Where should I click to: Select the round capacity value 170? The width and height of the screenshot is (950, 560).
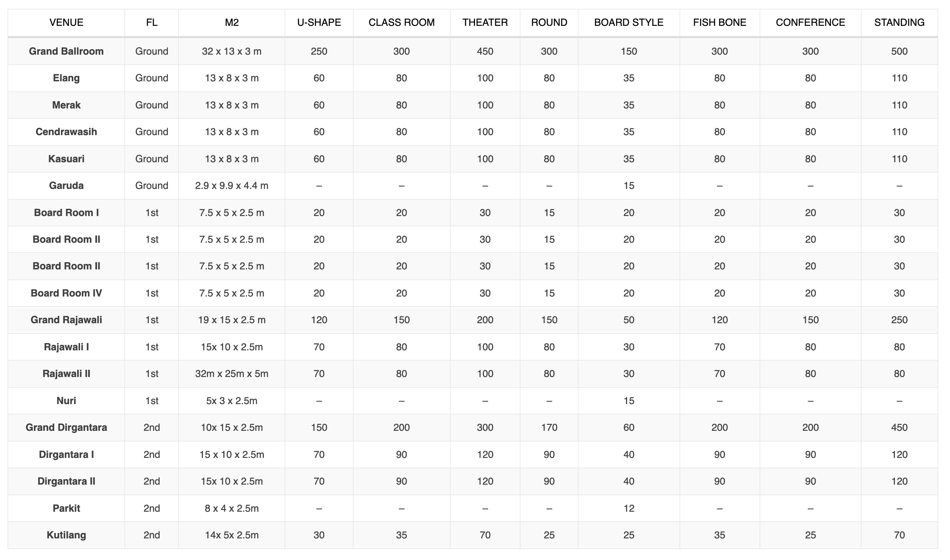(x=549, y=427)
